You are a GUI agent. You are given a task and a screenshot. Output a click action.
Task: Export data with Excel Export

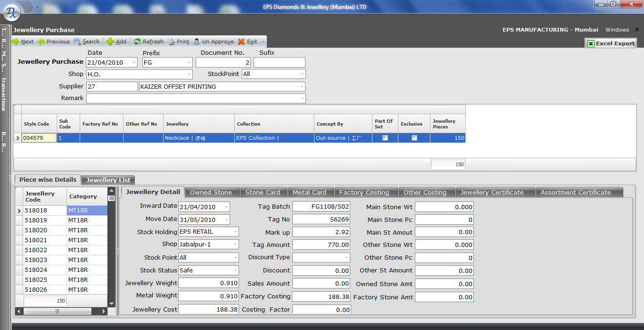(611, 43)
